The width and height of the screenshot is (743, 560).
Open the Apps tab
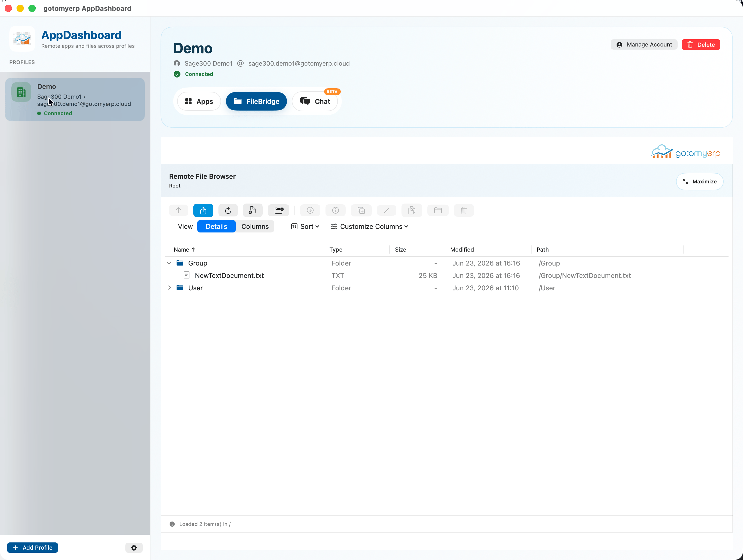[199, 101]
